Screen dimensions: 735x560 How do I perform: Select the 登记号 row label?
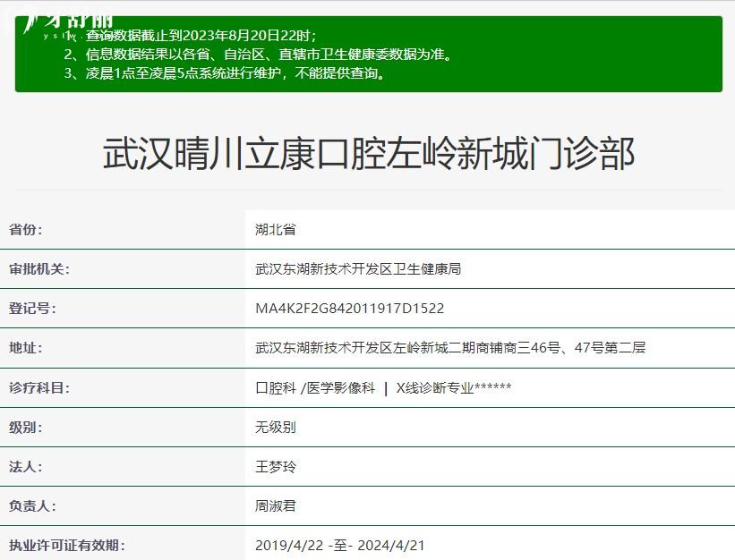(32, 309)
